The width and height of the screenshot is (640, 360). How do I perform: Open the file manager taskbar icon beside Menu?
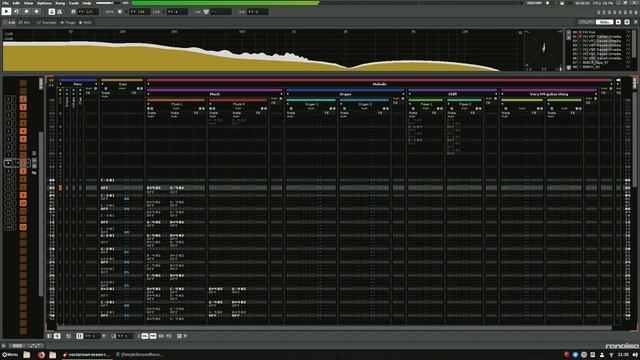click(x=27, y=355)
